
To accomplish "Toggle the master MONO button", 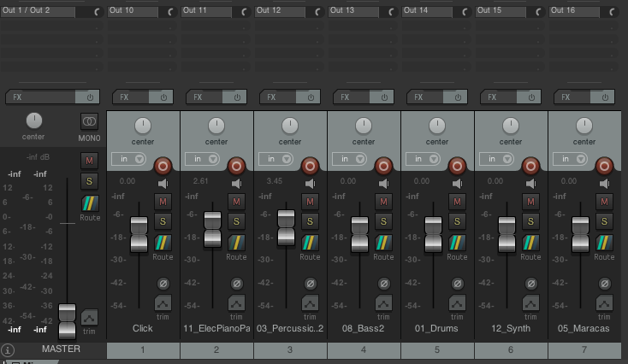I will [x=90, y=122].
